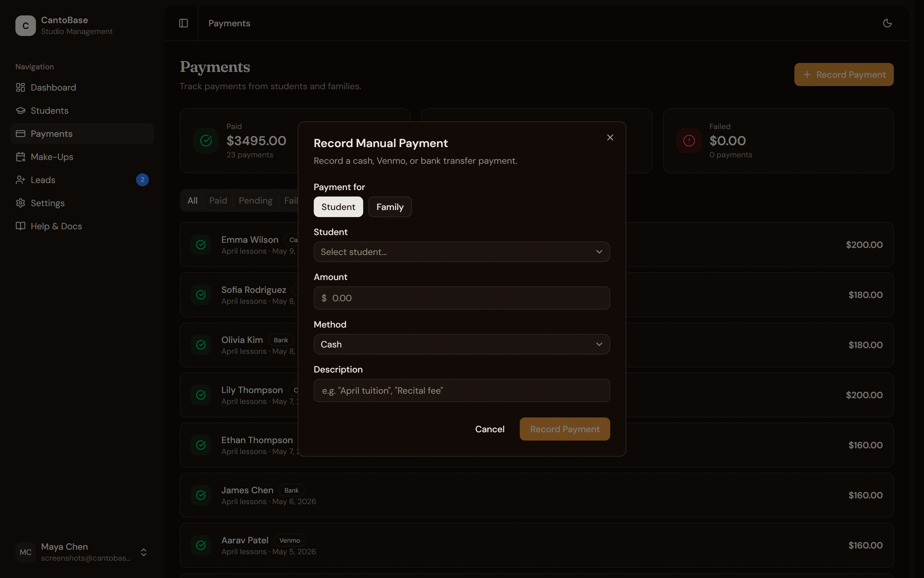Screen dimensions: 924x578
Task: Toggle the sidebar panel icon
Action: pyautogui.click(x=183, y=23)
